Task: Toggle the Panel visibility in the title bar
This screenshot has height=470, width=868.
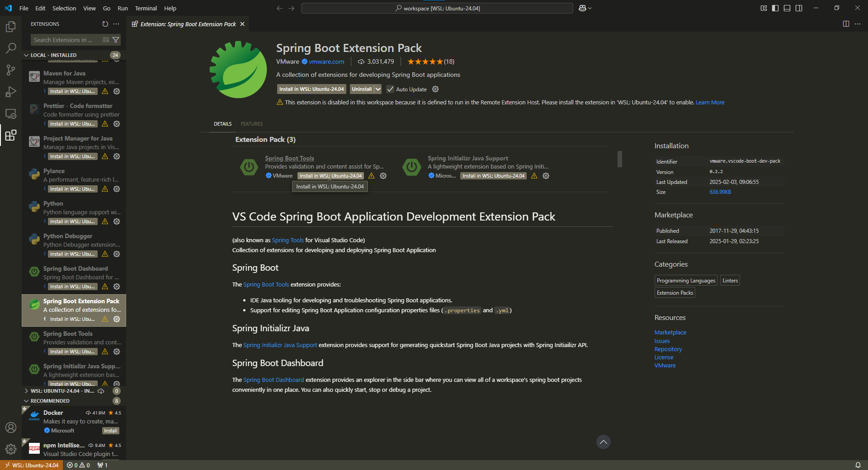Action: click(787, 8)
